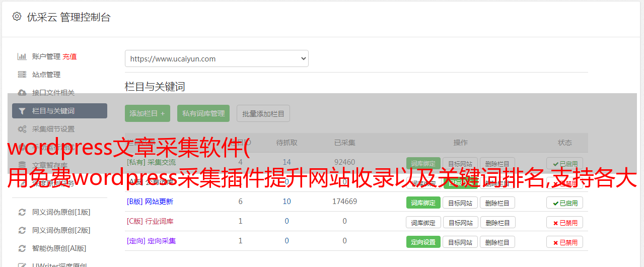Click the refresh icon beside 同义词伪原创[2版]
Viewport: 644px width, 267px height.
[22, 230]
